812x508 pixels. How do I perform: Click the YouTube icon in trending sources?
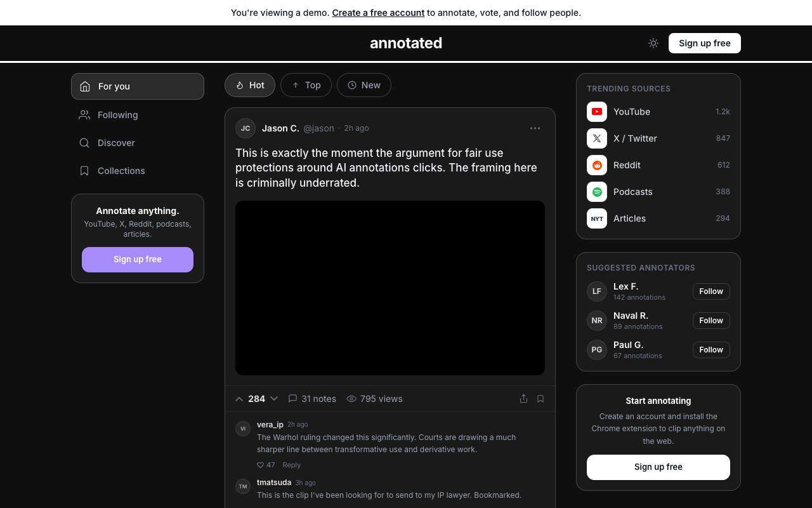pyautogui.click(x=597, y=112)
